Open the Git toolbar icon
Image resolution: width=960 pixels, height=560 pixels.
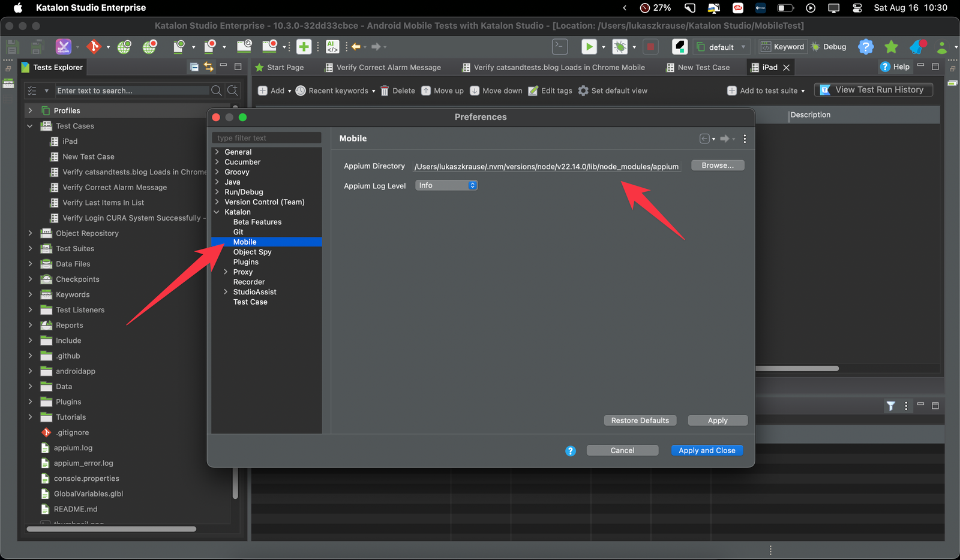click(x=94, y=47)
